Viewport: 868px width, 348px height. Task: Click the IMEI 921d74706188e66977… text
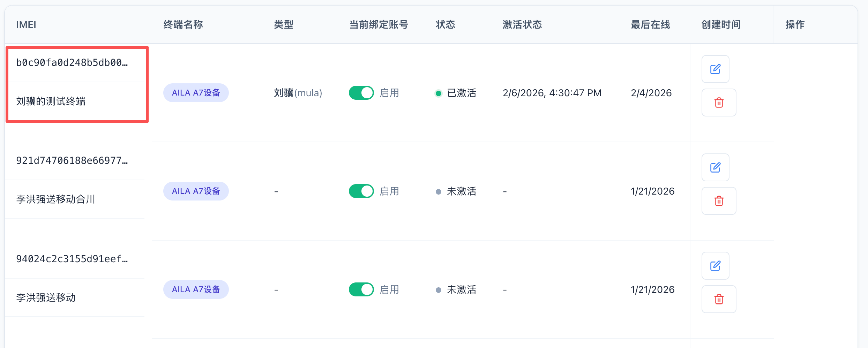pyautogui.click(x=72, y=161)
